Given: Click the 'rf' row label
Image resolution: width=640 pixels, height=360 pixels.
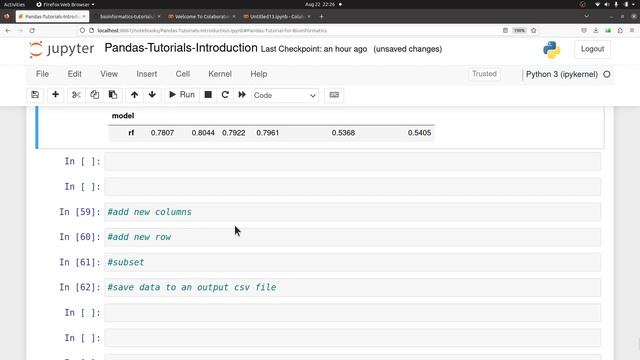Looking at the screenshot, I should click(131, 133).
